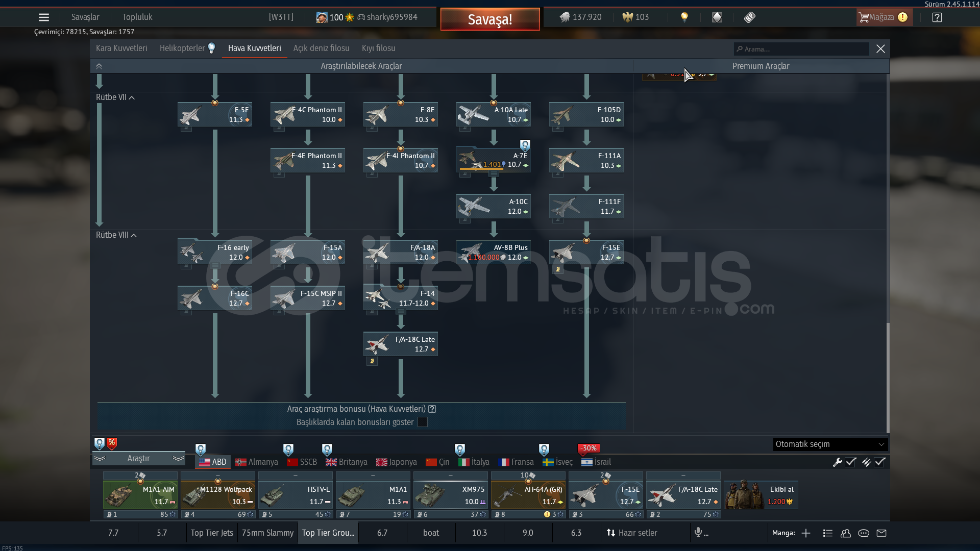Image resolution: width=980 pixels, height=551 pixels.
Task: Click the player avatar portrait icon
Action: tap(322, 17)
